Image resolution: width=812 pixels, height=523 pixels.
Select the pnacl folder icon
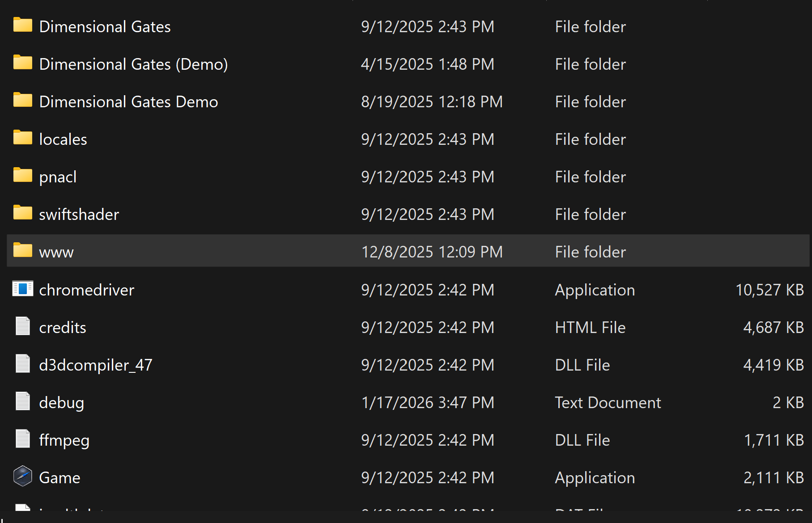click(x=22, y=176)
